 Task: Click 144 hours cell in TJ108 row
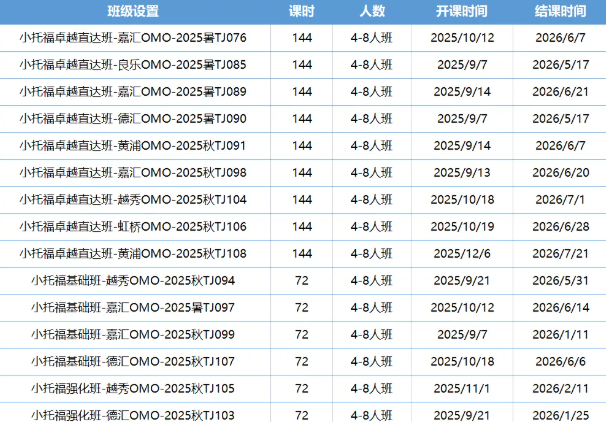(x=302, y=254)
